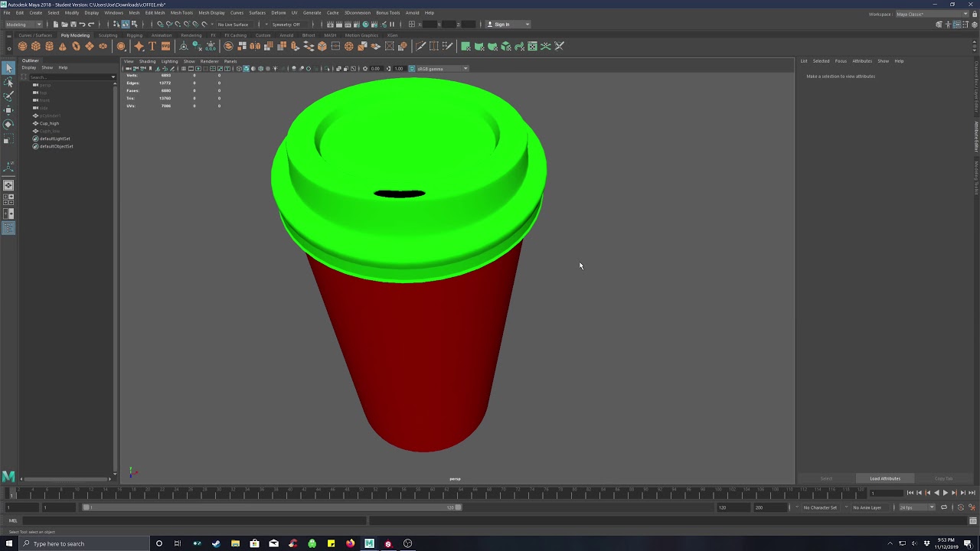Open the viewport Shading menu
The height and width of the screenshot is (551, 980).
(147, 61)
